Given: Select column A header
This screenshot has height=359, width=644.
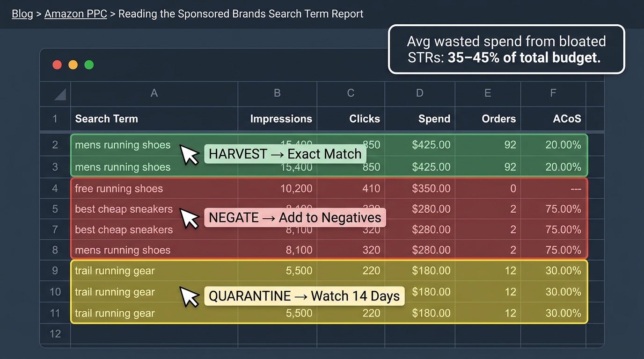Looking at the screenshot, I should (154, 93).
